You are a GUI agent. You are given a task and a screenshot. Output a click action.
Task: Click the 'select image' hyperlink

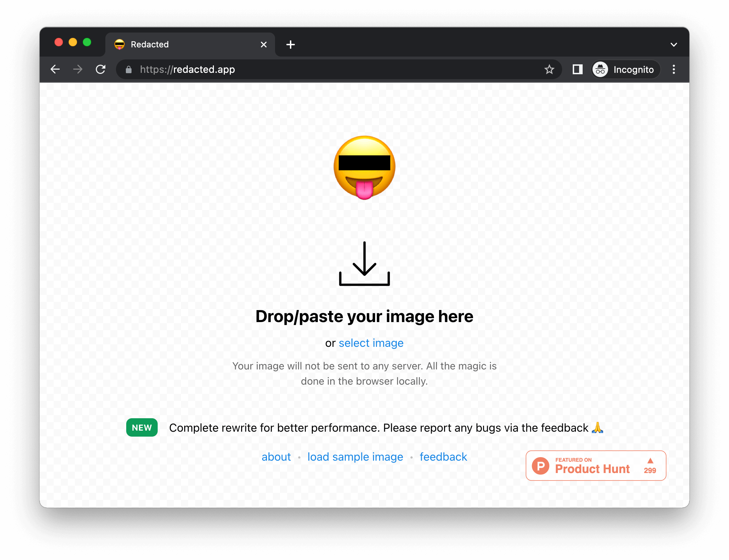click(371, 343)
